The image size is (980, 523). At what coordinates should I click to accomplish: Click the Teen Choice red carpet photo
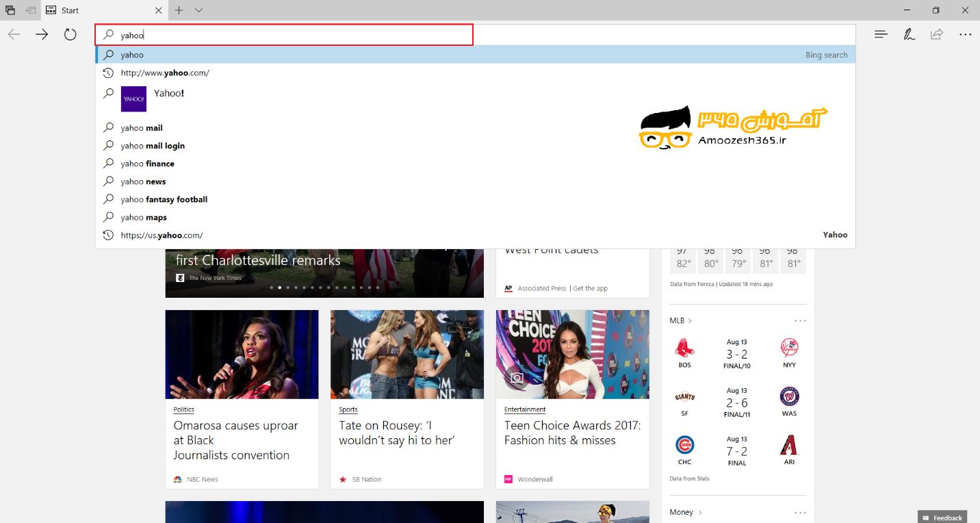tap(573, 355)
